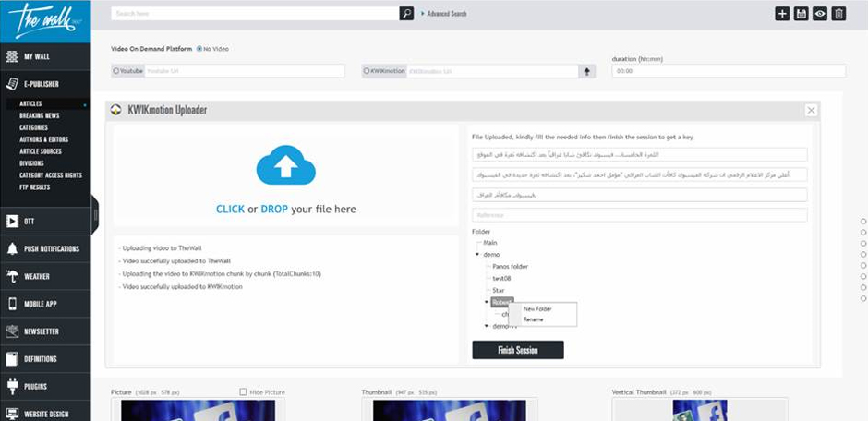Viewport: 868px width, 421px height.
Task: Click the Youtube Url input field
Action: (x=245, y=71)
